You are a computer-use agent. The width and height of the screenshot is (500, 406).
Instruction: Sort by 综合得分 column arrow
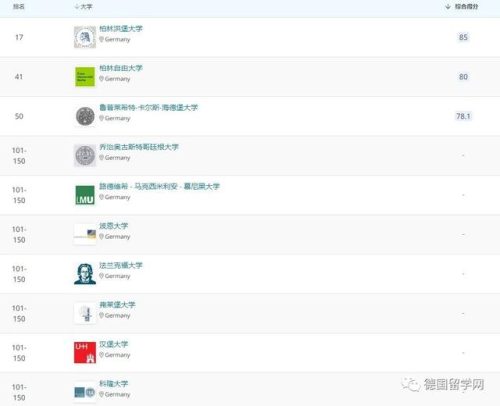tap(448, 6)
